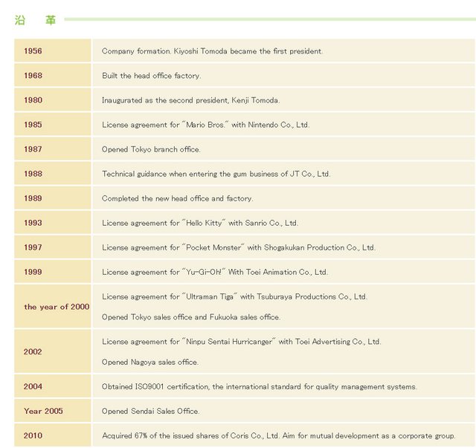Screen dimensions: 476x448
Task: Select 'the year of 2000' cell
Action: pos(53,306)
